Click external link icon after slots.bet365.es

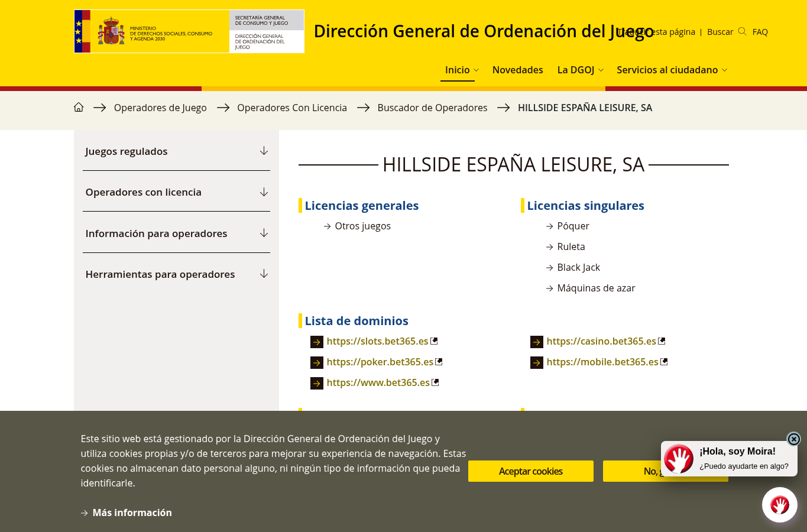tap(434, 340)
